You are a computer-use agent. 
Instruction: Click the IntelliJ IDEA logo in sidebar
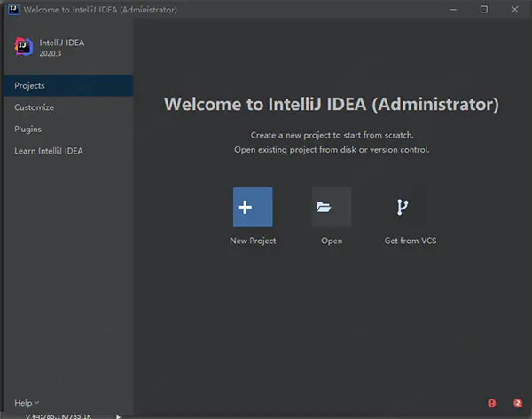(x=23, y=47)
